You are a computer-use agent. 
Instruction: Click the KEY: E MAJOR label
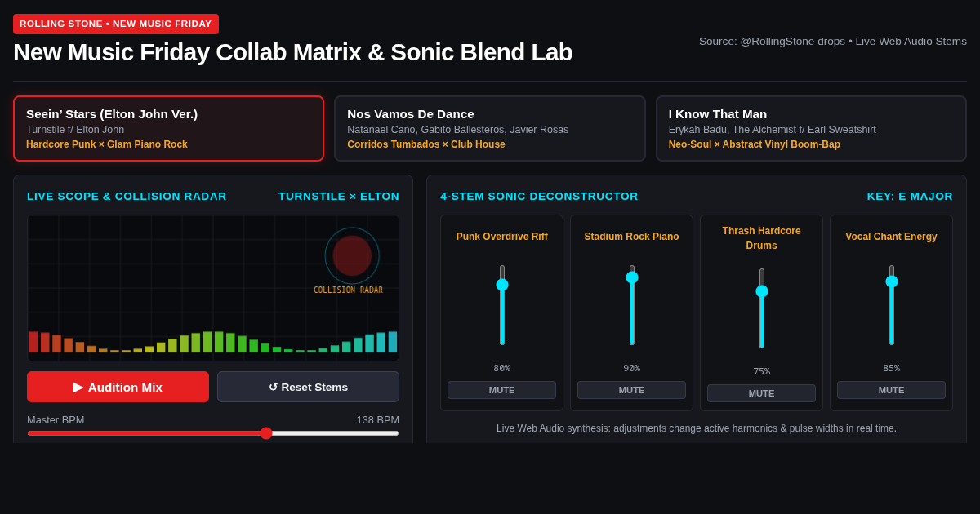click(910, 197)
